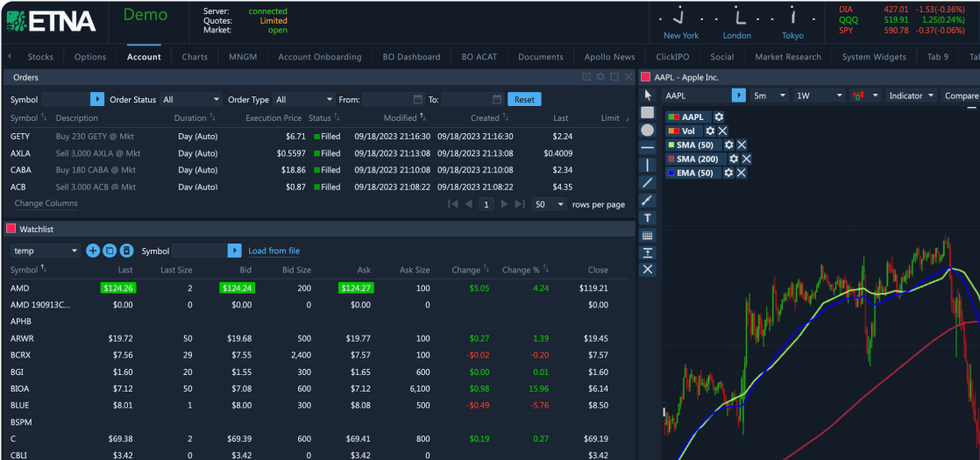The width and height of the screenshot is (980, 460).
Task: Select the diagonal trend line tool
Action: tap(648, 182)
